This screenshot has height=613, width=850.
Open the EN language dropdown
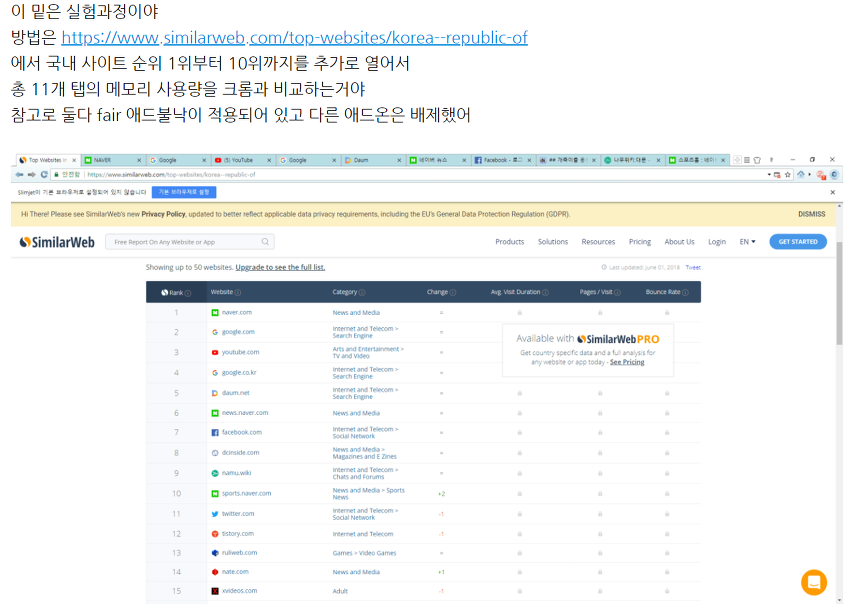(748, 242)
